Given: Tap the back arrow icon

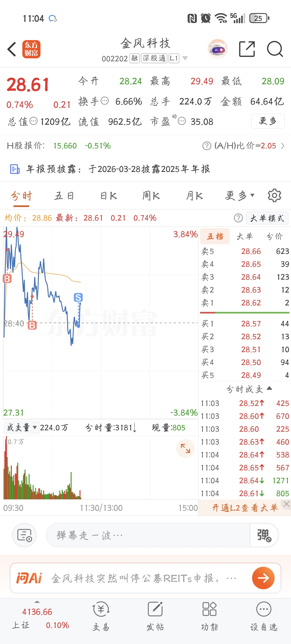Looking at the screenshot, I should point(12,49).
